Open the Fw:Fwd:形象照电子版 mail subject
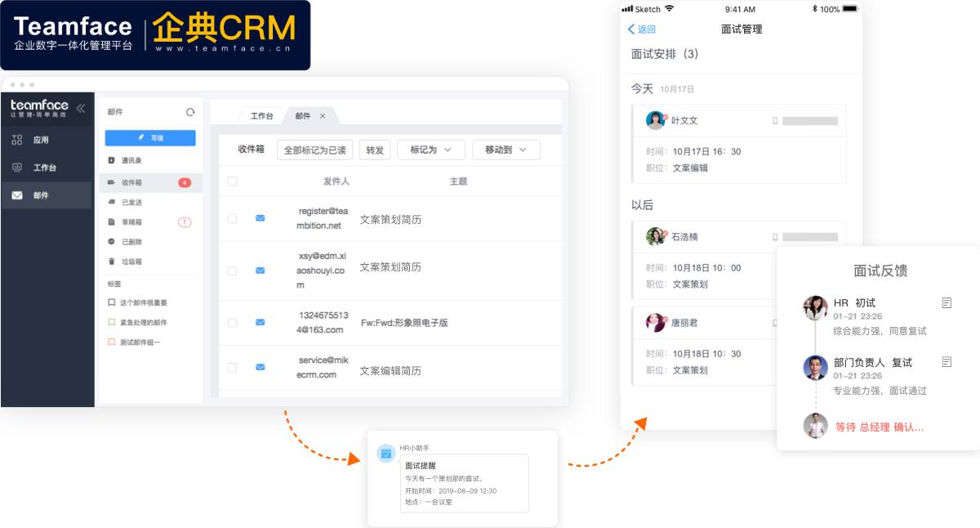980x528 pixels. coord(404,323)
